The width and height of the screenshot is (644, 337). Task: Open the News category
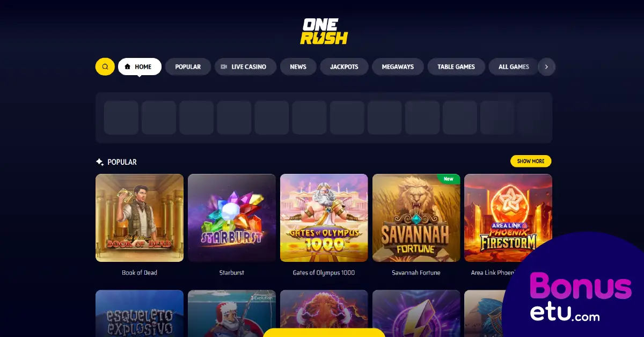pyautogui.click(x=298, y=67)
